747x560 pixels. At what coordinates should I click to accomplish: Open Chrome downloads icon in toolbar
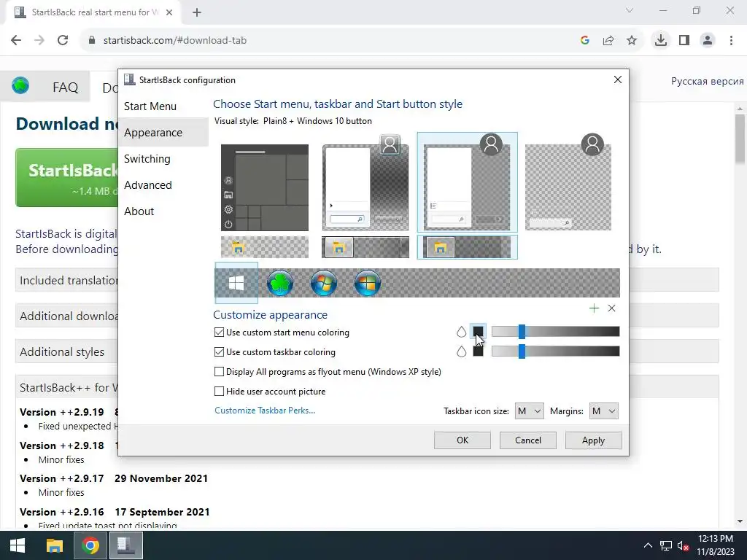pyautogui.click(x=660, y=41)
